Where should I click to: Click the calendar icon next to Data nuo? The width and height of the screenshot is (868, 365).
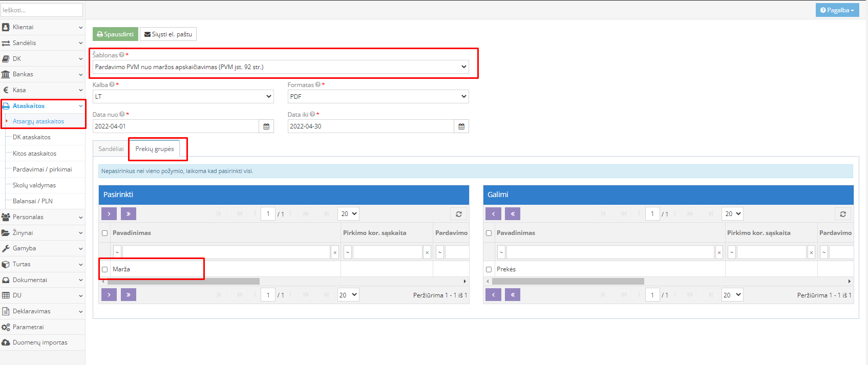266,126
